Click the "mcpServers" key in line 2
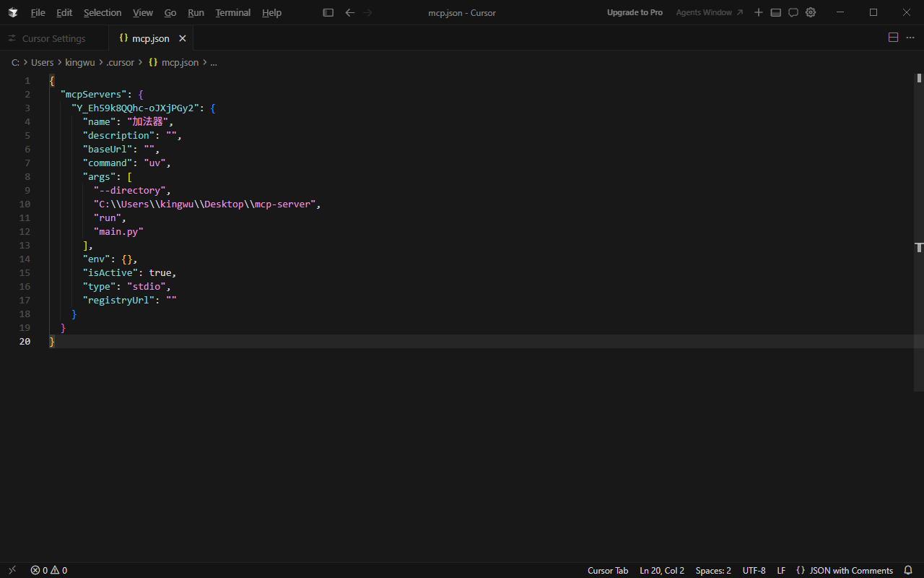924x578 pixels. click(94, 94)
